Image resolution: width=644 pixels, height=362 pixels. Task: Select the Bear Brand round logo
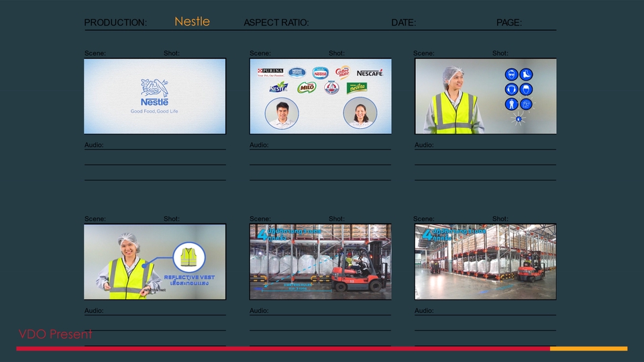(331, 87)
